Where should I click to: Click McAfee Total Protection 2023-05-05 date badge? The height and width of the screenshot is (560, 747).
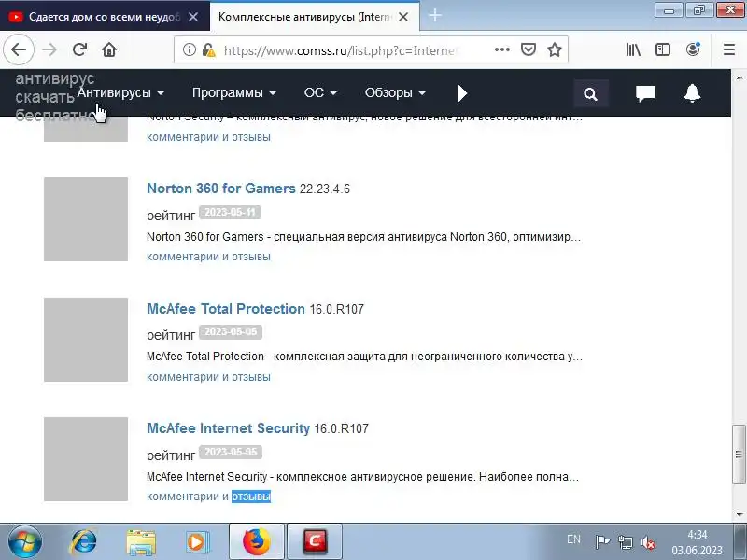coord(231,332)
